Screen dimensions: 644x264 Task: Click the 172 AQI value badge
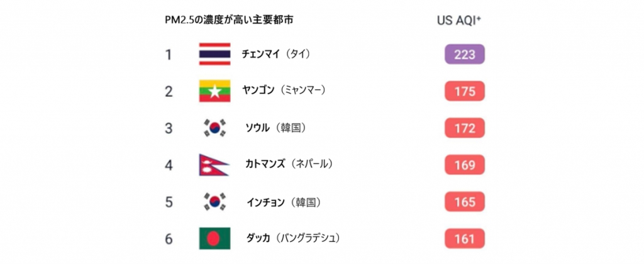(x=464, y=128)
